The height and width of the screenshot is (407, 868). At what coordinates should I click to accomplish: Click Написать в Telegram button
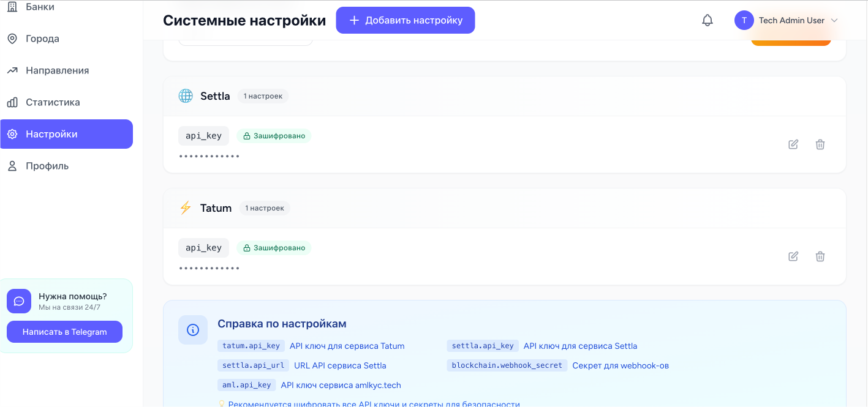click(x=64, y=332)
